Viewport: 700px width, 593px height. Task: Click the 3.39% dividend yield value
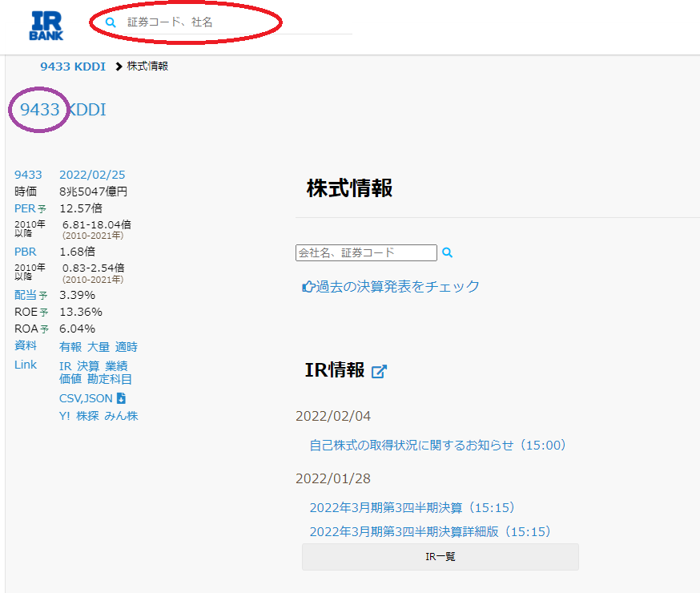tap(77, 295)
